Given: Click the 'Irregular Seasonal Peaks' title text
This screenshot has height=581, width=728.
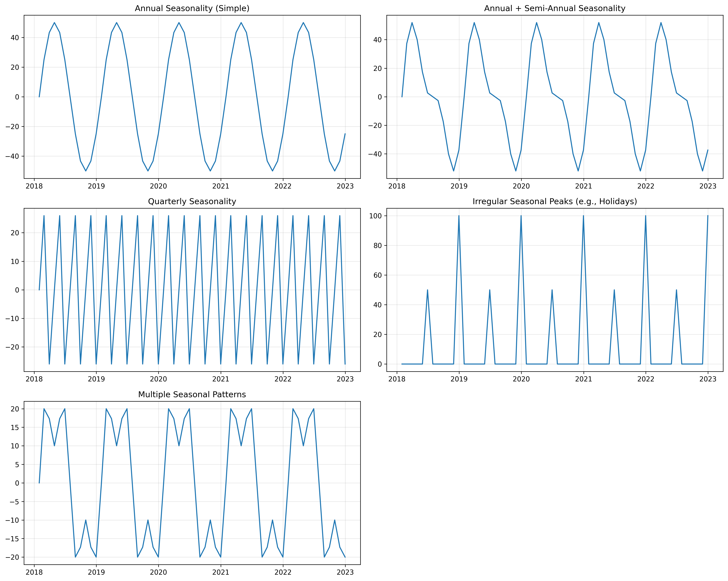Looking at the screenshot, I should coord(554,202).
